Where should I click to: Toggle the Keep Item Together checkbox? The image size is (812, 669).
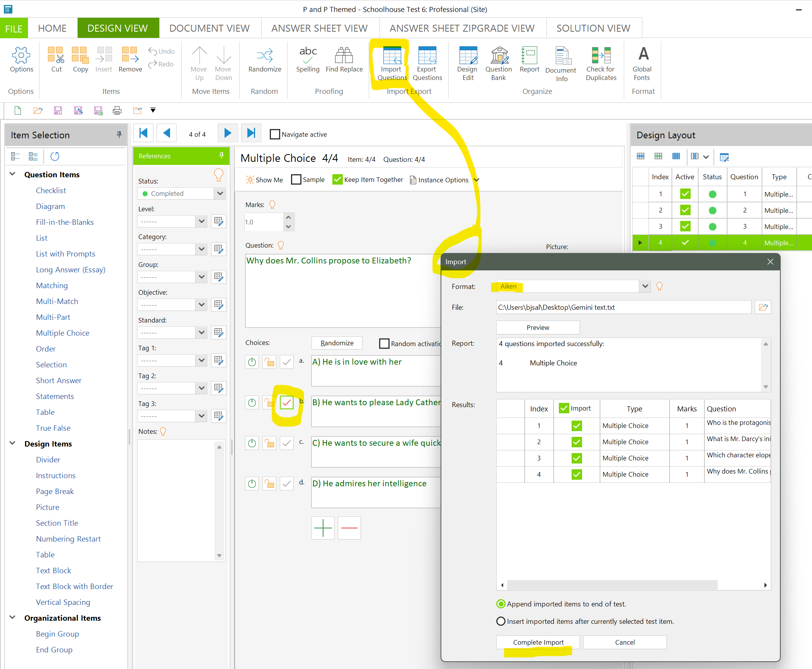coord(337,180)
